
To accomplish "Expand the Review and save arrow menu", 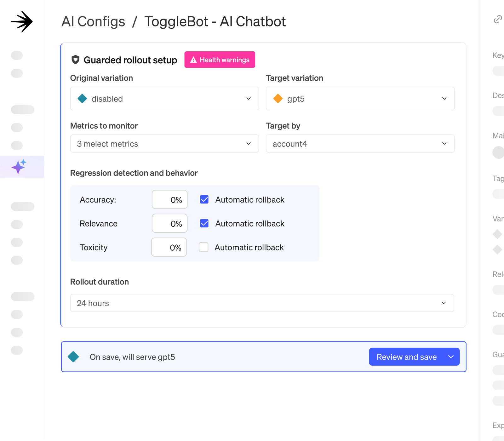I will pos(451,357).
